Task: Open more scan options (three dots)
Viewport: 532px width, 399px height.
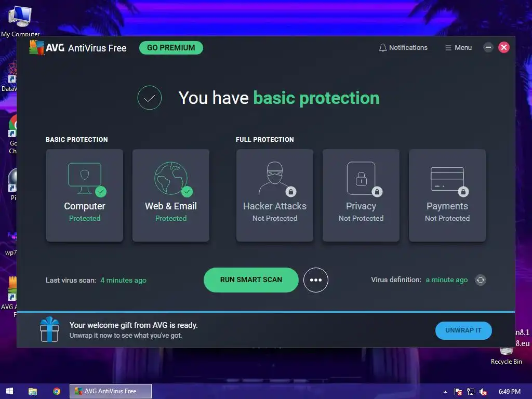Action: (315, 280)
